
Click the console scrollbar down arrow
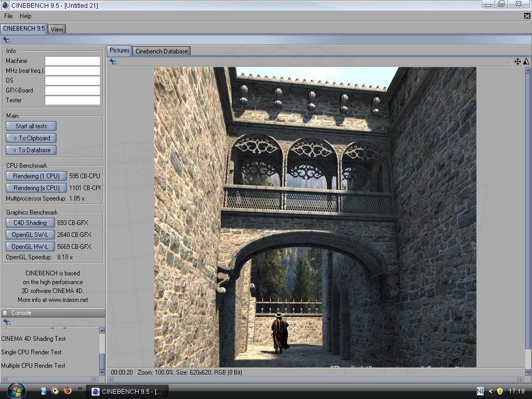coord(102,372)
